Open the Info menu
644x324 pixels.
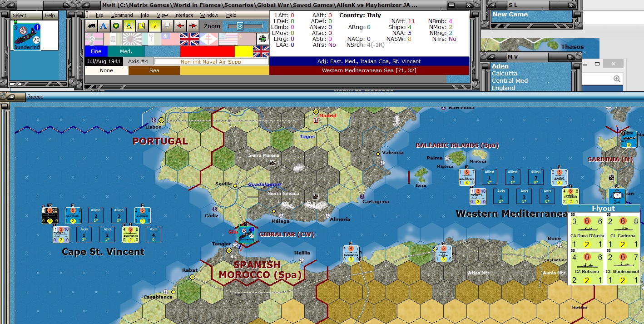pos(144,15)
